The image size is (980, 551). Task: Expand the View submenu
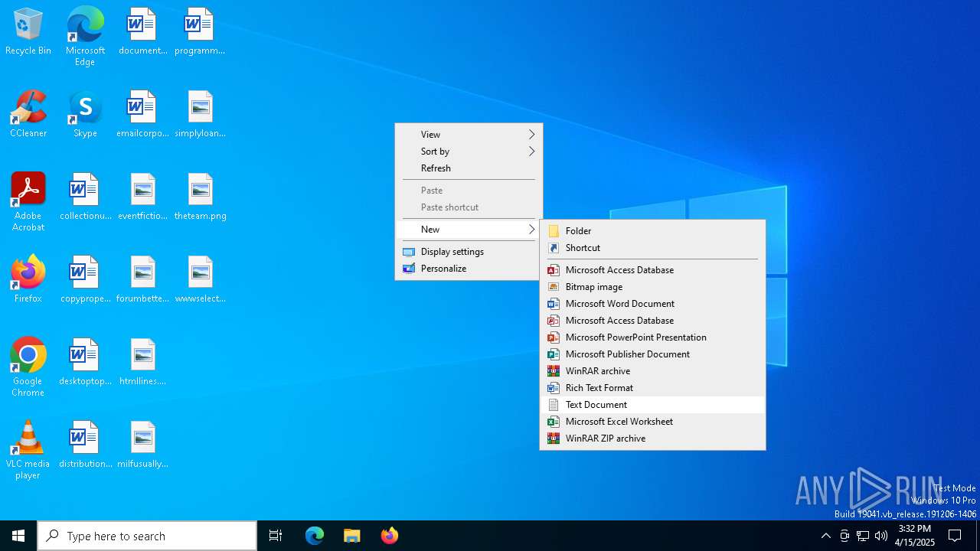coord(469,134)
